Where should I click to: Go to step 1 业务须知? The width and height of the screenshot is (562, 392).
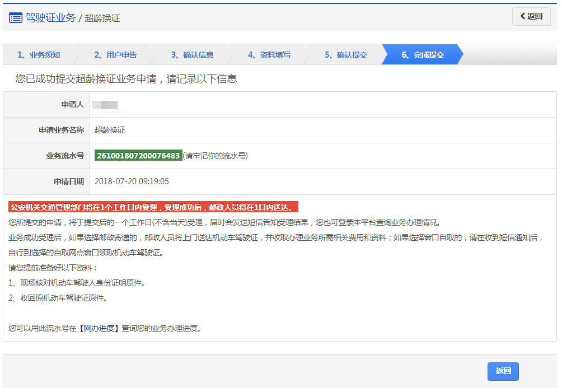coord(39,55)
